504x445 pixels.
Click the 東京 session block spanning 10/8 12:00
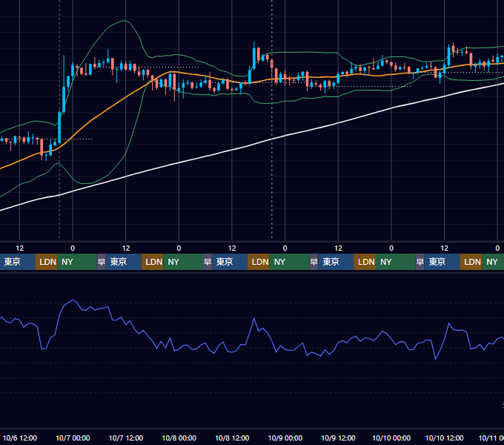click(230, 262)
